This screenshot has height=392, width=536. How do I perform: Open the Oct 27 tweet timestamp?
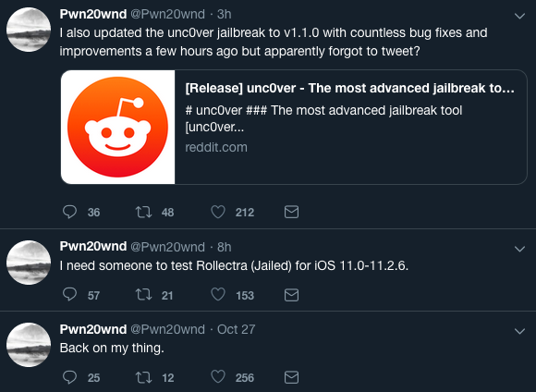tap(237, 329)
